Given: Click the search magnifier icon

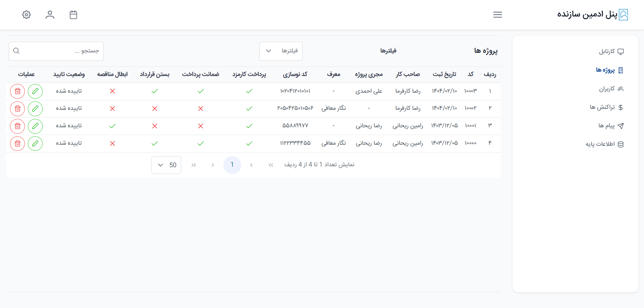Looking at the screenshot, I should pyautogui.click(x=16, y=51).
